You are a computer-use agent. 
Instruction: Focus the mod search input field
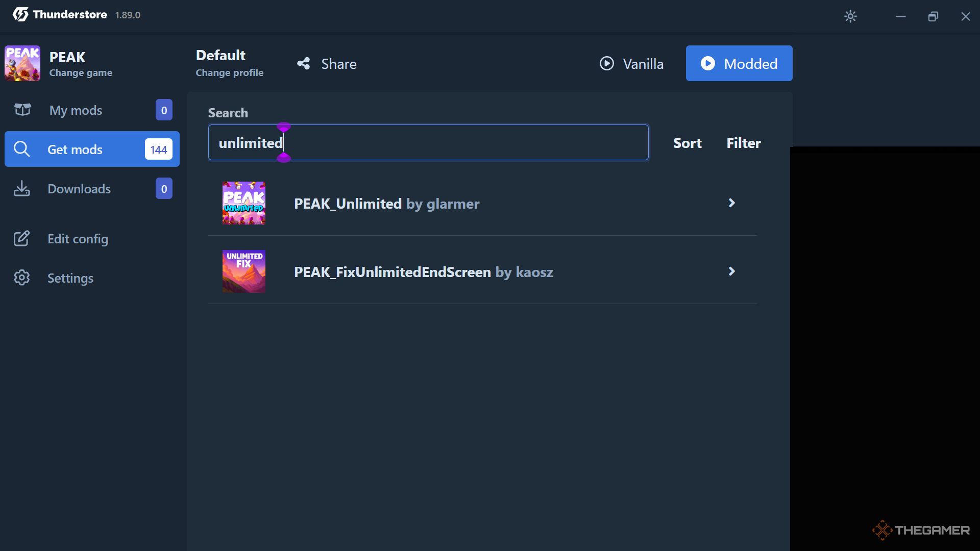(x=428, y=142)
